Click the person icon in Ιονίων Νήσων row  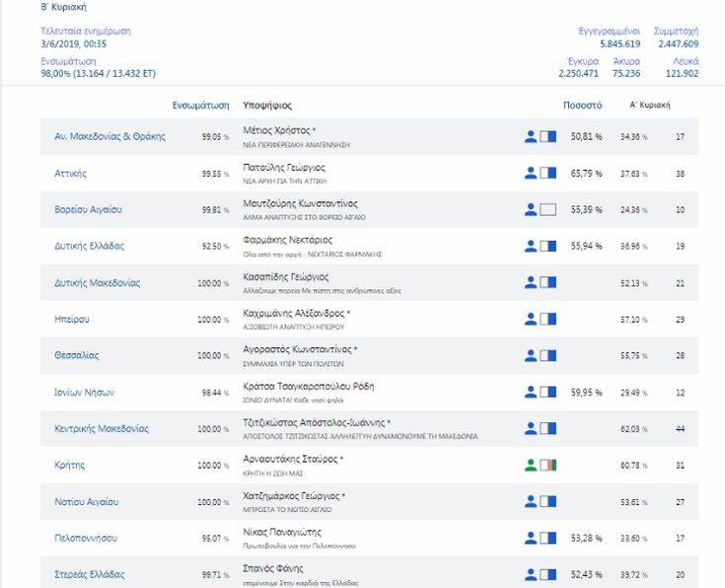[531, 392]
